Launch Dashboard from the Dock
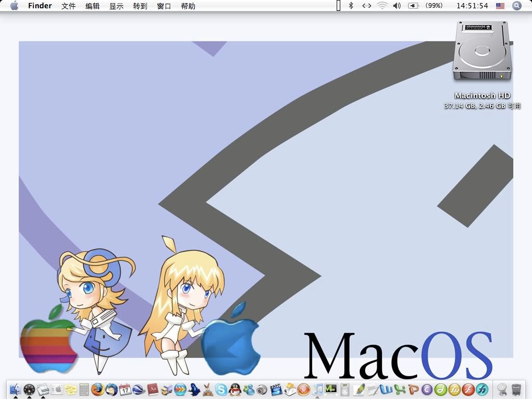 tap(30, 389)
